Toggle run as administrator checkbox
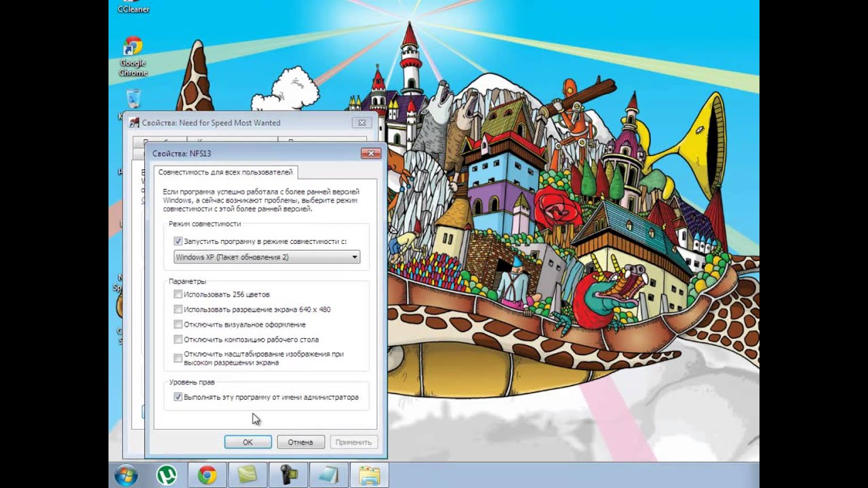 tap(178, 397)
